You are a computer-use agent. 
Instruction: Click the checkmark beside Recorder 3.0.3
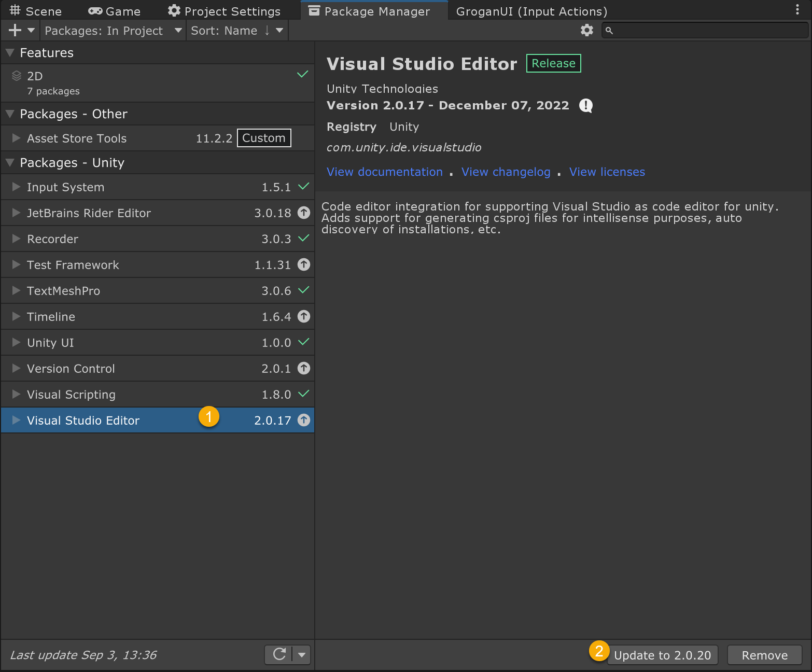point(304,238)
